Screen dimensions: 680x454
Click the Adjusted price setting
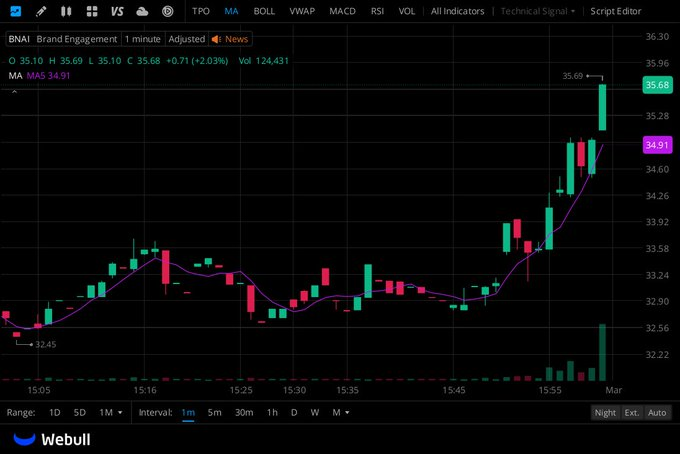(x=186, y=39)
